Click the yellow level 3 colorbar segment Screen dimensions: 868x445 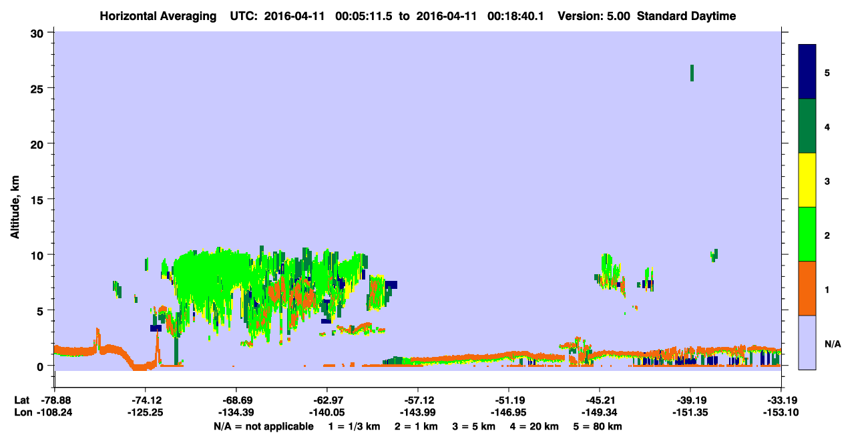click(807, 180)
